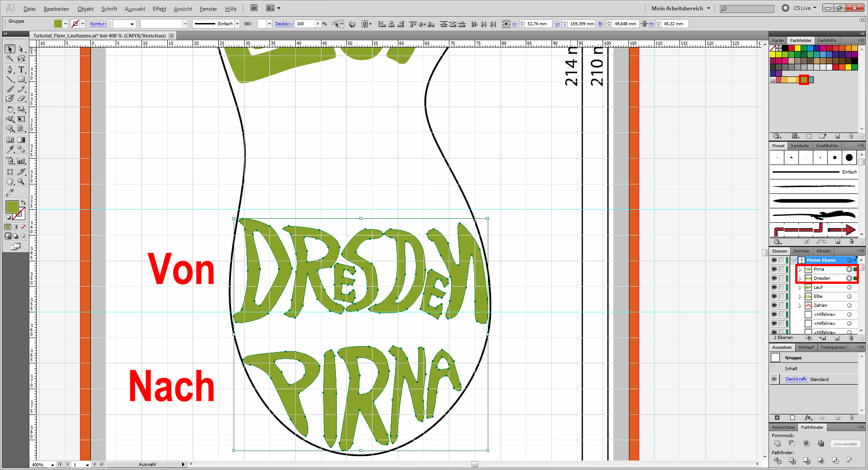Viewport: 868px width, 470px height.
Task: Select the Hand tool
Action: tap(10, 182)
